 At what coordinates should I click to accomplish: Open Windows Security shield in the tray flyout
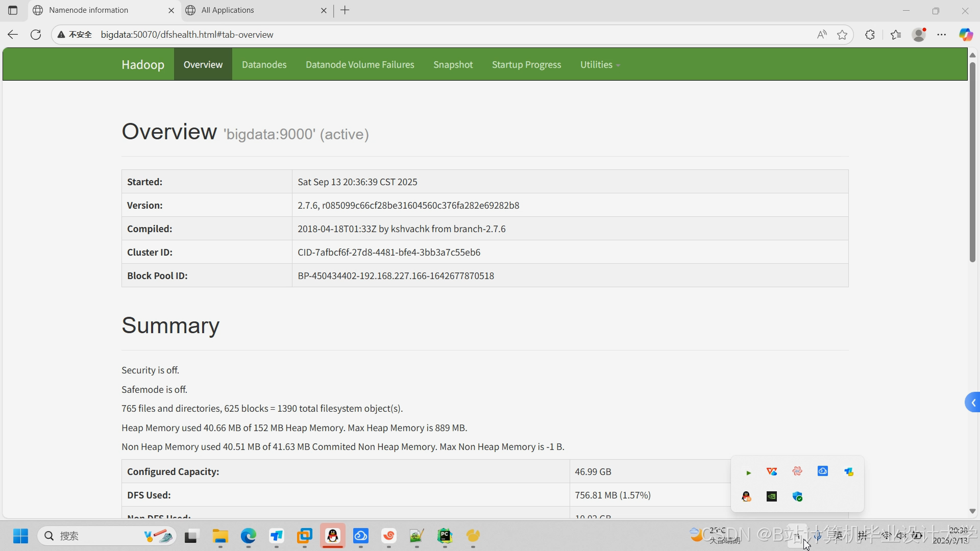797,496
